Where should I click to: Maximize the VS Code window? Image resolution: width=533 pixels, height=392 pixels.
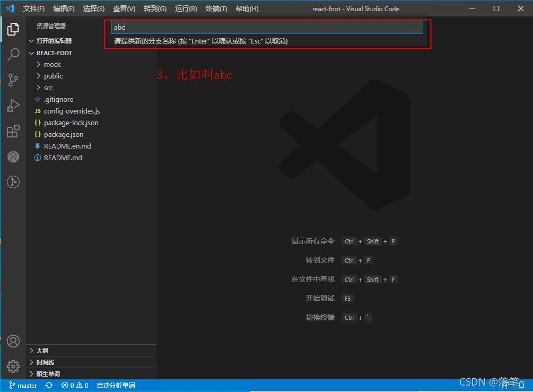point(496,8)
